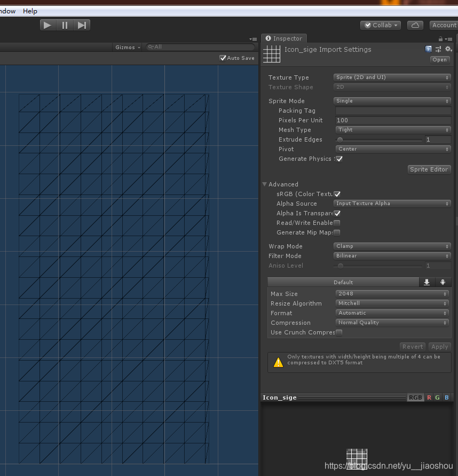Image resolution: width=458 pixels, height=476 pixels.
Task: Open the Inspector tab options menu
Action: click(448, 39)
